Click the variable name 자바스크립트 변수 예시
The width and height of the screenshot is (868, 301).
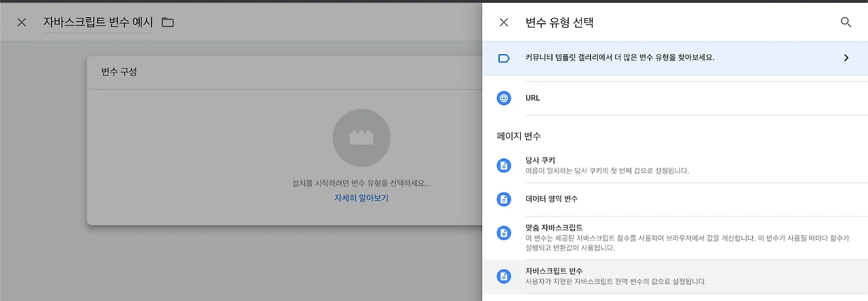(98, 22)
